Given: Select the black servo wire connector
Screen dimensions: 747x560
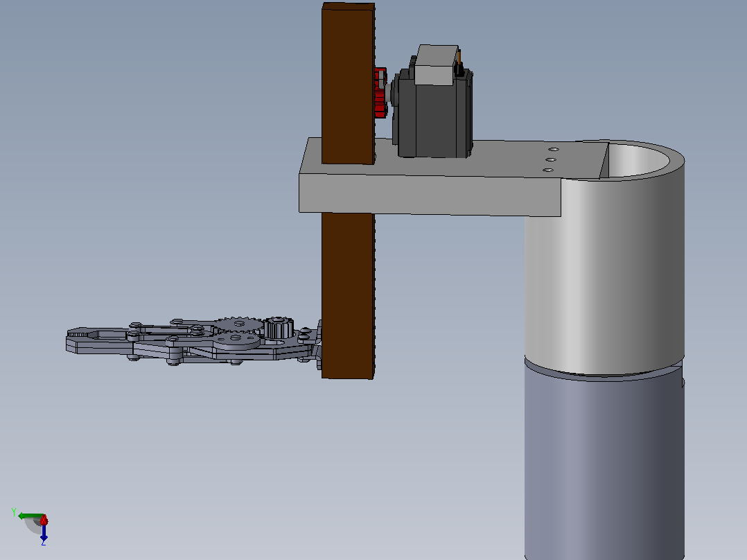Looking at the screenshot, I should pyautogui.click(x=459, y=69).
